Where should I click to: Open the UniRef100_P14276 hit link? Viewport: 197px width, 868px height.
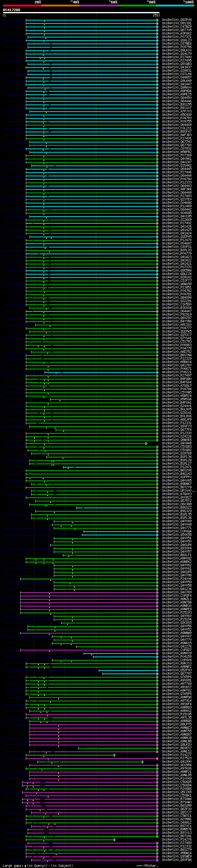pyautogui.click(x=177, y=840)
